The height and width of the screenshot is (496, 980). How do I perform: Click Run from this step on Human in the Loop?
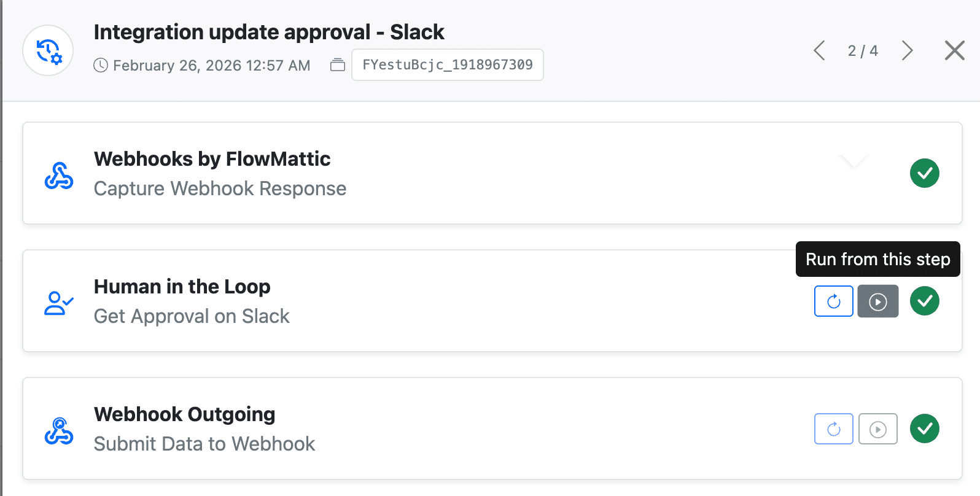(x=877, y=301)
